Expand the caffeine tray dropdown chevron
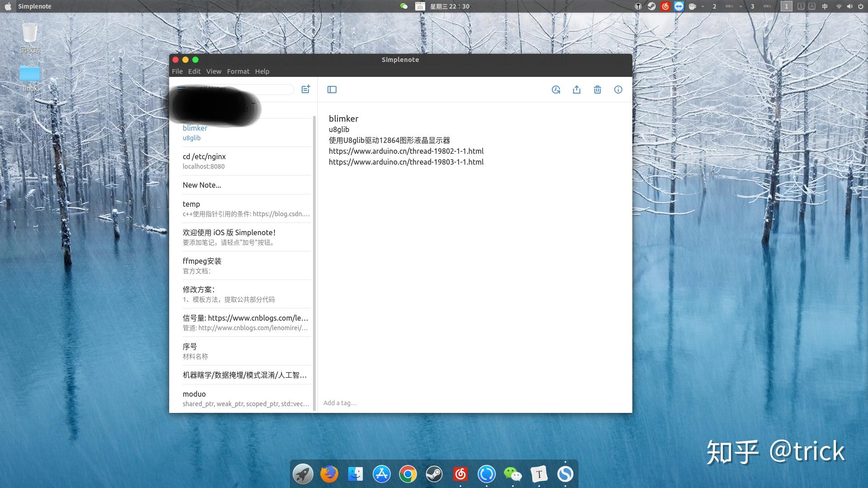Image resolution: width=868 pixels, height=488 pixels. point(702,6)
